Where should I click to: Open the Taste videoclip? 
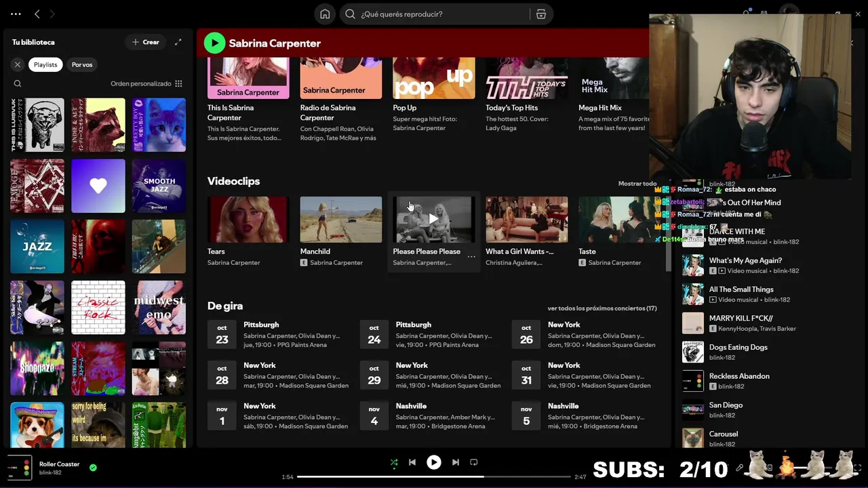tap(614, 231)
